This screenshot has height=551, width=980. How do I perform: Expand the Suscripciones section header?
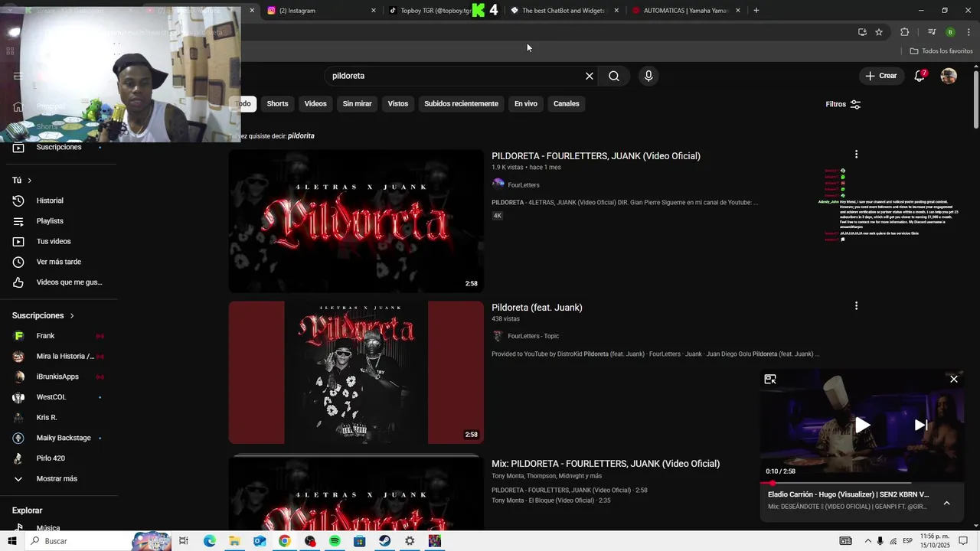(x=44, y=315)
